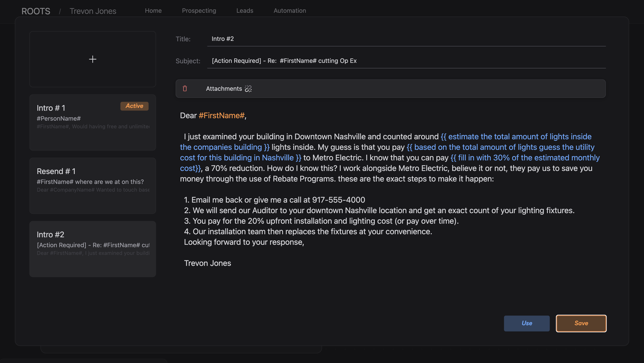644x363 pixels.
Task: Click the Title input field
Action: click(x=406, y=39)
